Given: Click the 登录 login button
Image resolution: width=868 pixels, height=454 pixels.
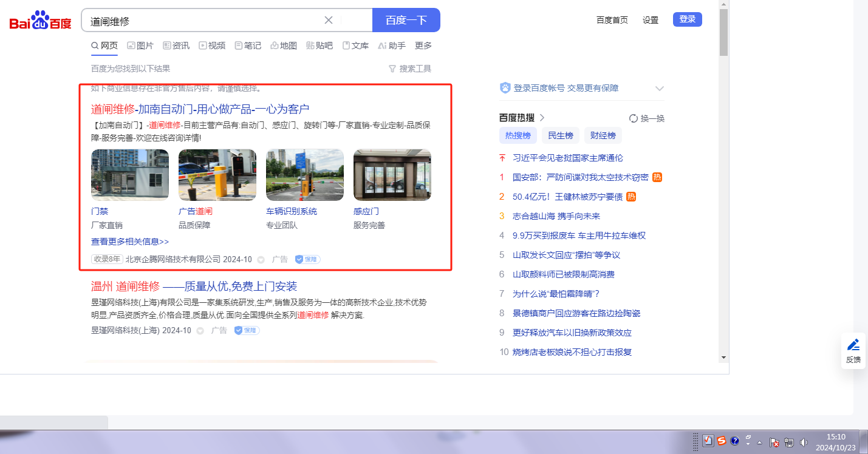Looking at the screenshot, I should tap(687, 19).
